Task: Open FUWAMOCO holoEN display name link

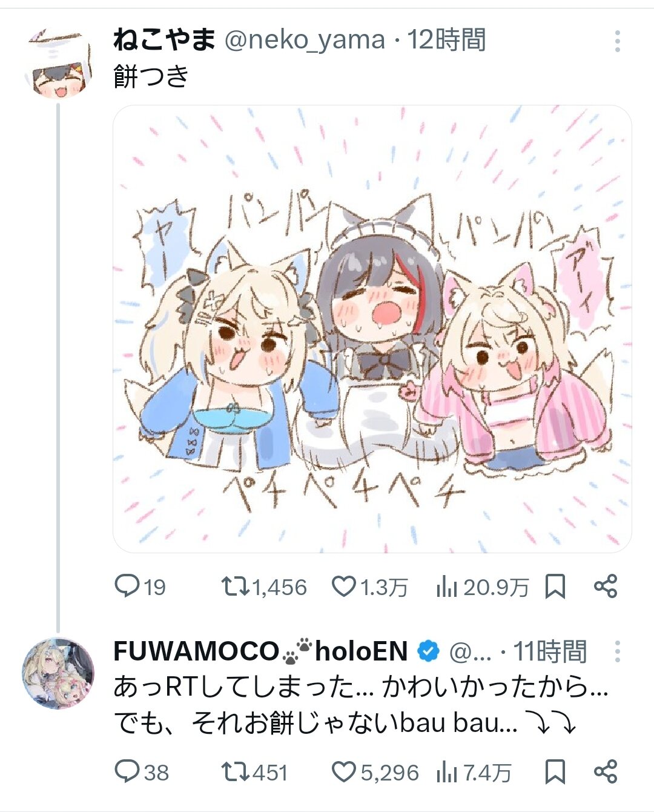Action: tap(260, 651)
